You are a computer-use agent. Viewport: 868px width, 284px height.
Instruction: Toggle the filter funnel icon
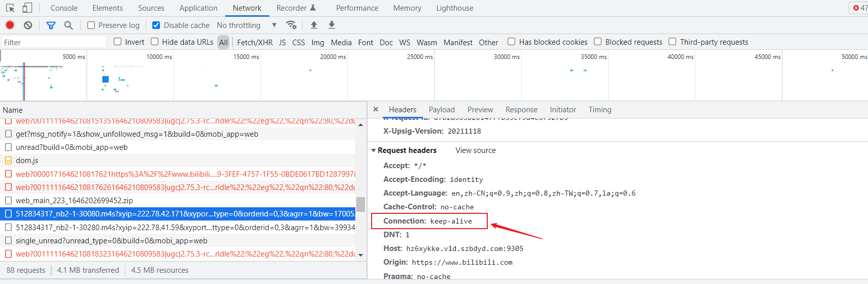point(51,25)
